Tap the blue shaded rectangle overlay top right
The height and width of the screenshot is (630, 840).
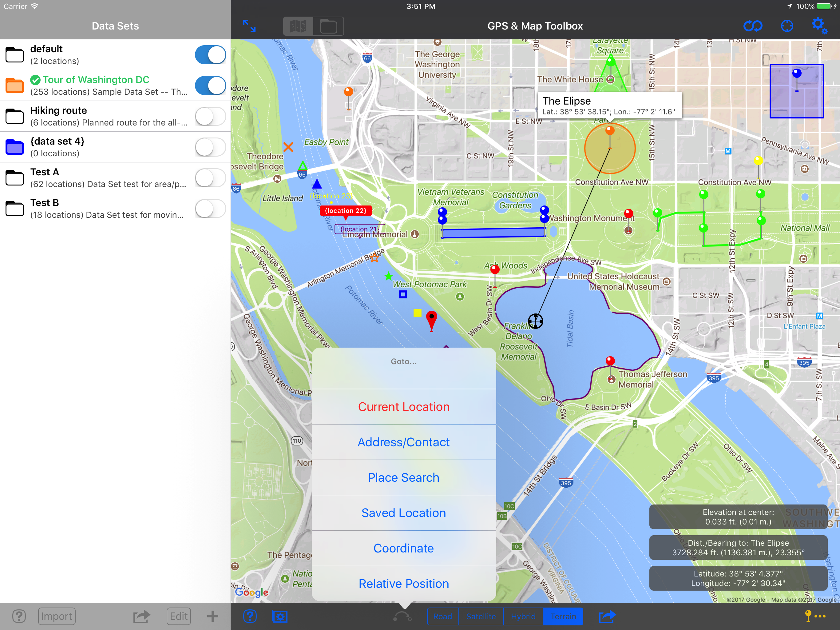tap(796, 91)
